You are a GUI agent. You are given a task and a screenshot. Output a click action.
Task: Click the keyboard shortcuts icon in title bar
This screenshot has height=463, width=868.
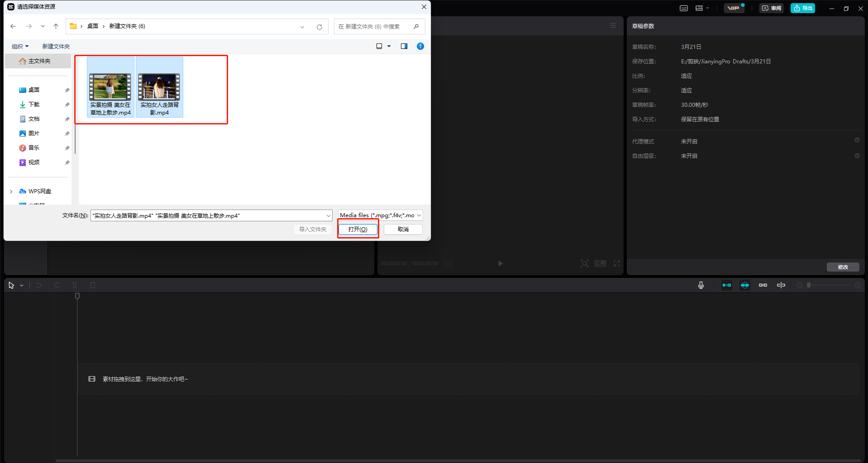pos(684,8)
